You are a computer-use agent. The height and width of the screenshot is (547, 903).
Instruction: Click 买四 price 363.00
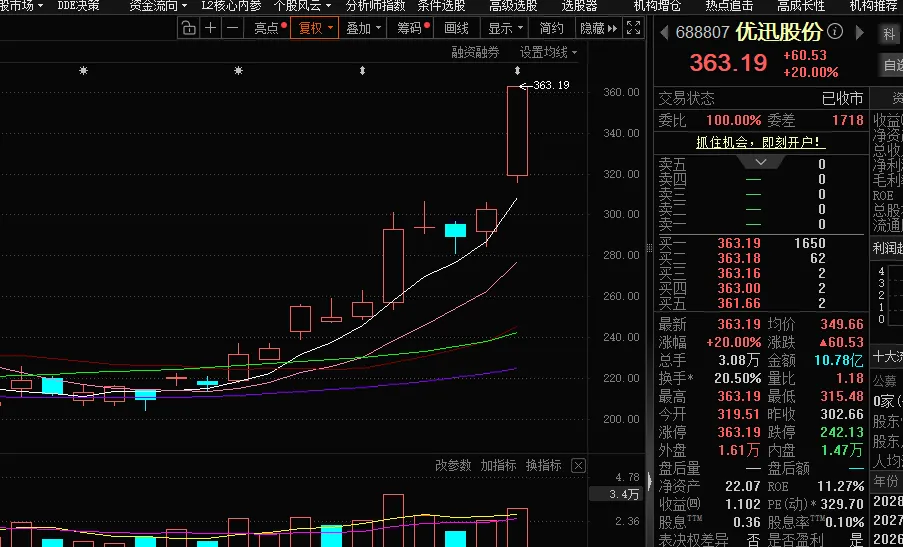coord(739,288)
